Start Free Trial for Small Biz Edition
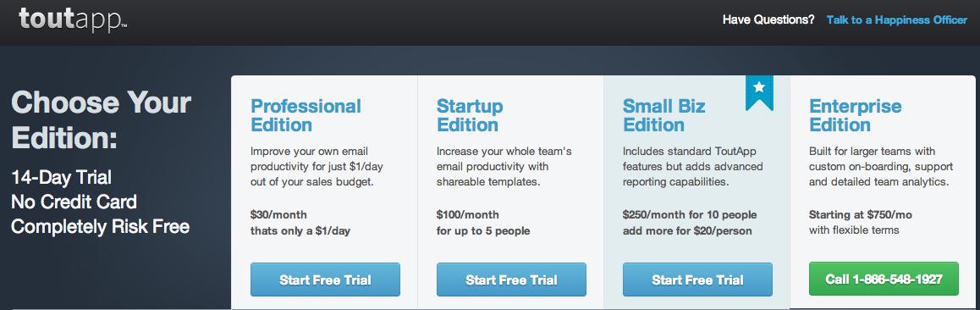Image resolution: width=980 pixels, height=310 pixels. click(x=697, y=280)
